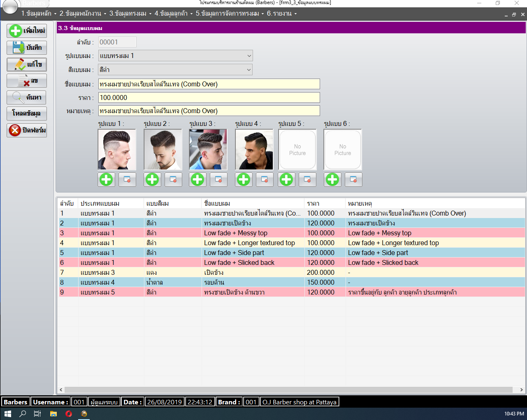Click the save button with floppy disk icon
This screenshot has height=420, width=527.
point(27,48)
